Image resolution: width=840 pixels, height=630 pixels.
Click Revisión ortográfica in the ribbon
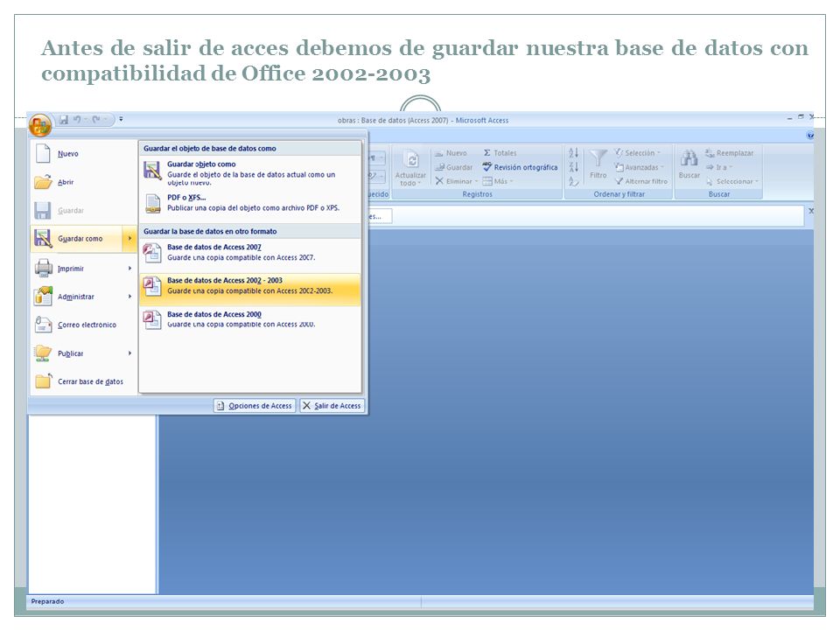tap(520, 167)
